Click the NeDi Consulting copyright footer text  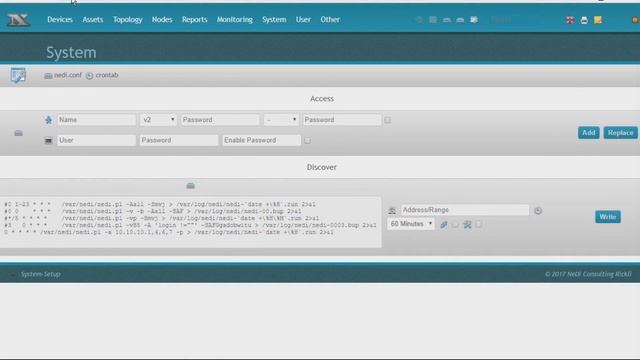click(x=588, y=274)
